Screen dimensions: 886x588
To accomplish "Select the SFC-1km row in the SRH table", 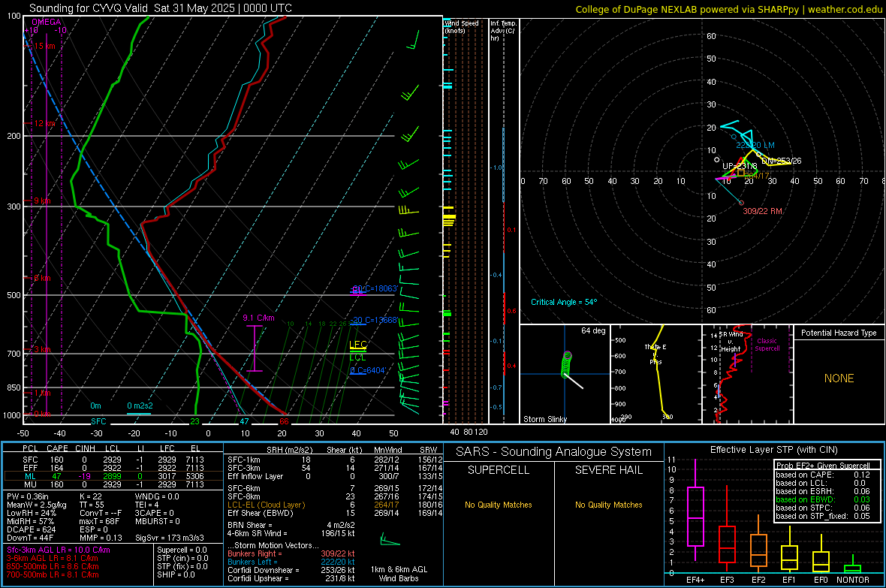I will (x=336, y=460).
